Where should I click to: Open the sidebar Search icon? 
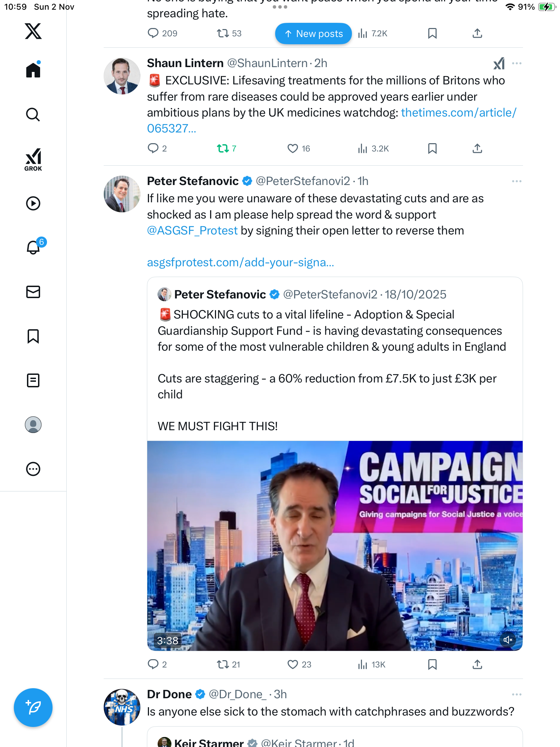[33, 114]
